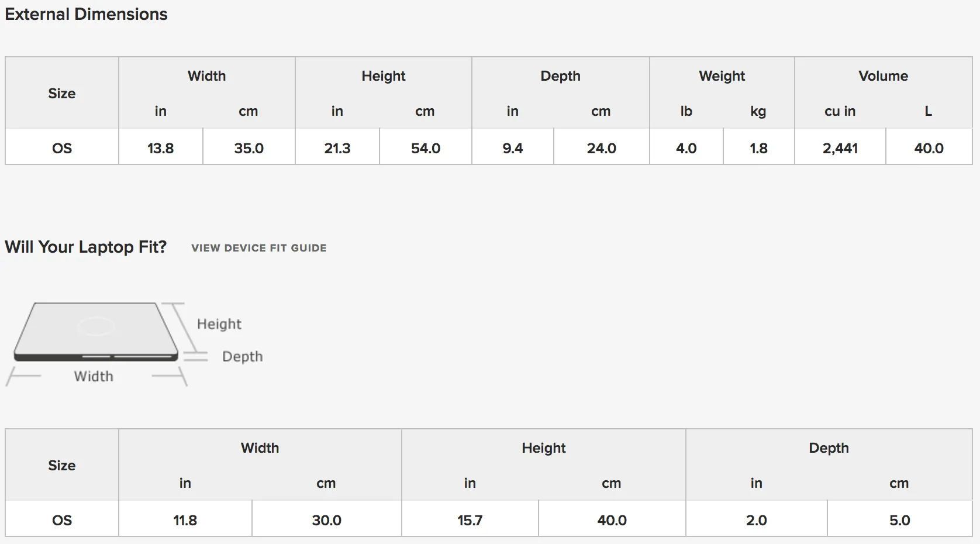
Task: Click the 54.0 cm height value
Action: coord(426,148)
